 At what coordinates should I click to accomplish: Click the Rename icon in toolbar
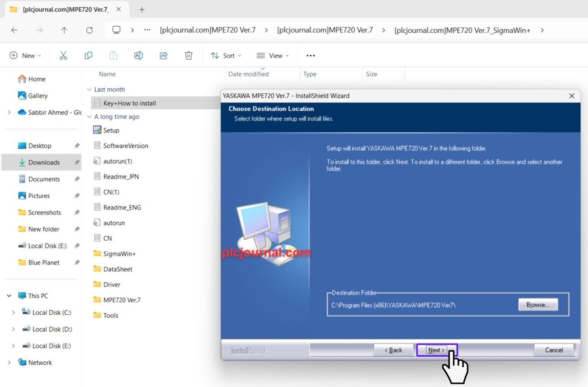tap(138, 55)
